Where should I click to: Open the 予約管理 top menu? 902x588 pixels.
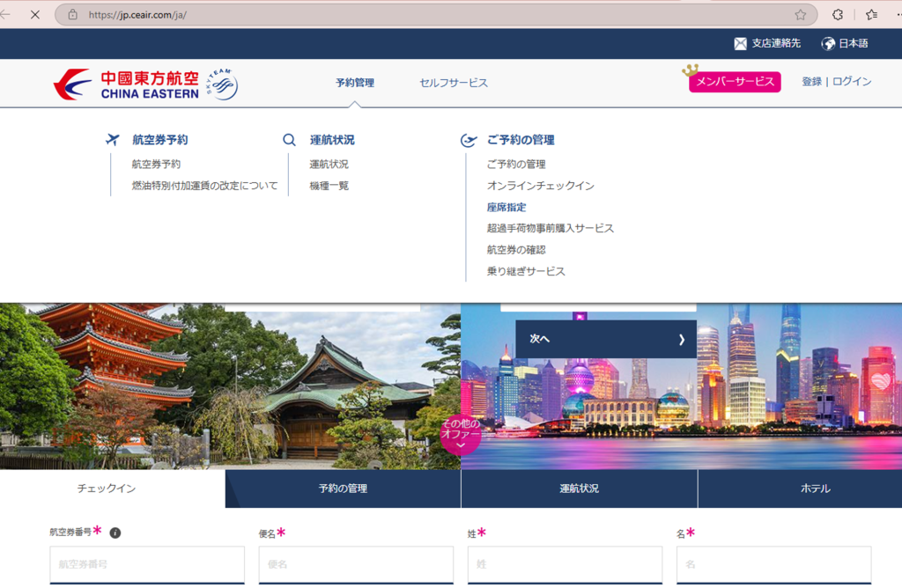(x=354, y=83)
